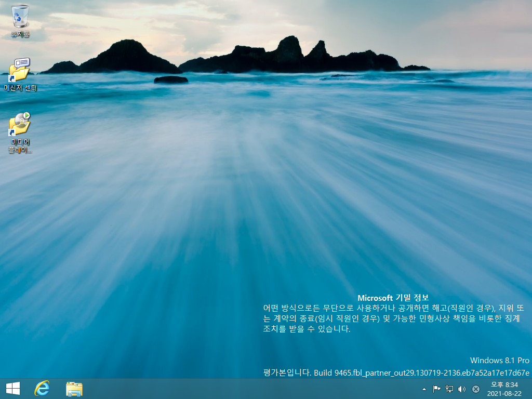Show hidden tray icons arrow
This screenshot has height=399, width=532.
click(424, 389)
